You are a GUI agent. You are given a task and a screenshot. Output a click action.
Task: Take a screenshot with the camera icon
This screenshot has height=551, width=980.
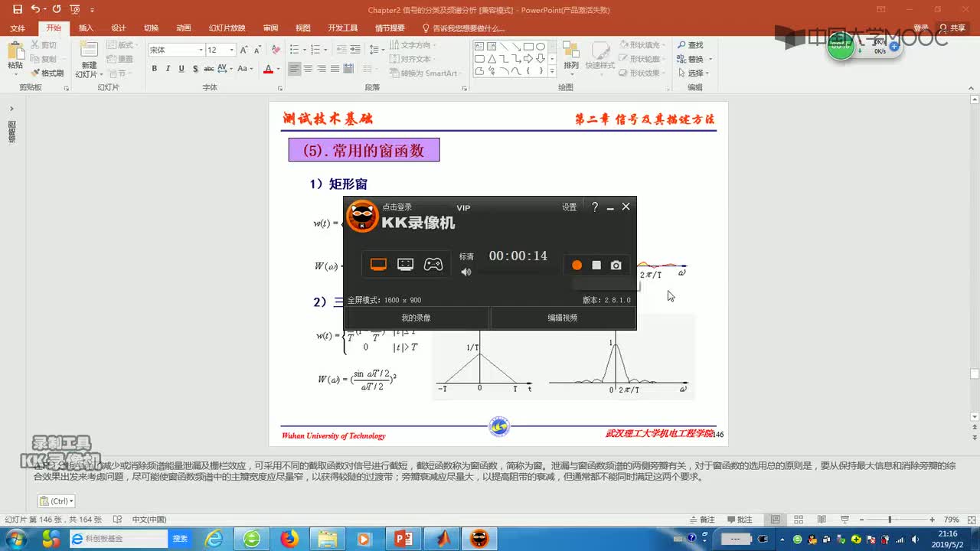616,266
